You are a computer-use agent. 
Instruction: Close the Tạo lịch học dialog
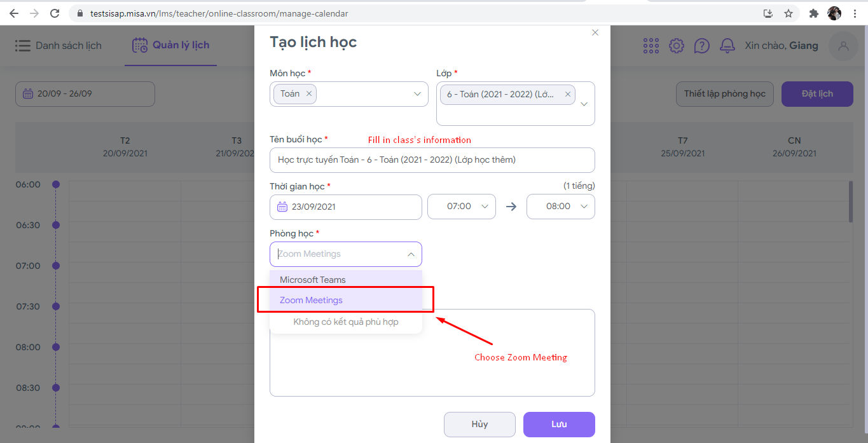(595, 32)
